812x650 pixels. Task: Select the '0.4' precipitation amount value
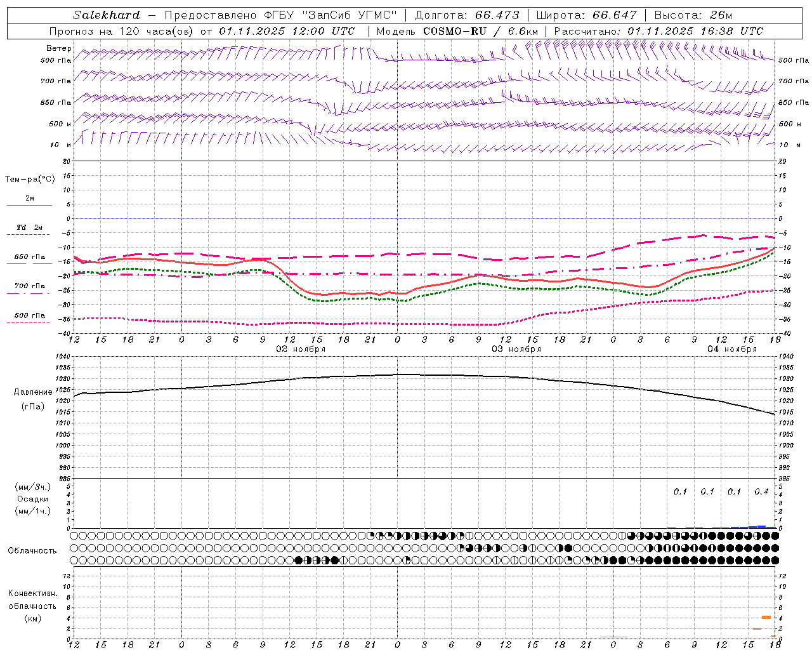[x=761, y=491]
